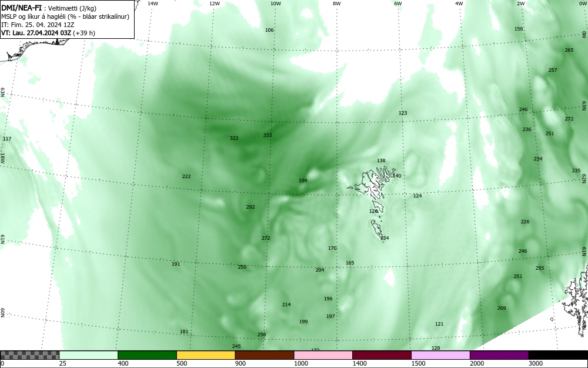
Task: Select the light purple 1500–2000 legend swatch
Action: coord(440,355)
